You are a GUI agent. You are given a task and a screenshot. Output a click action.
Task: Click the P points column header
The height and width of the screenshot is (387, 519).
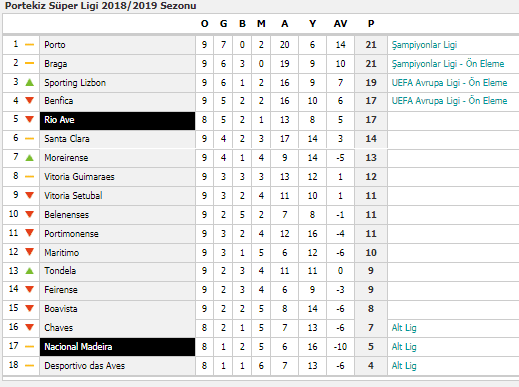click(x=371, y=24)
